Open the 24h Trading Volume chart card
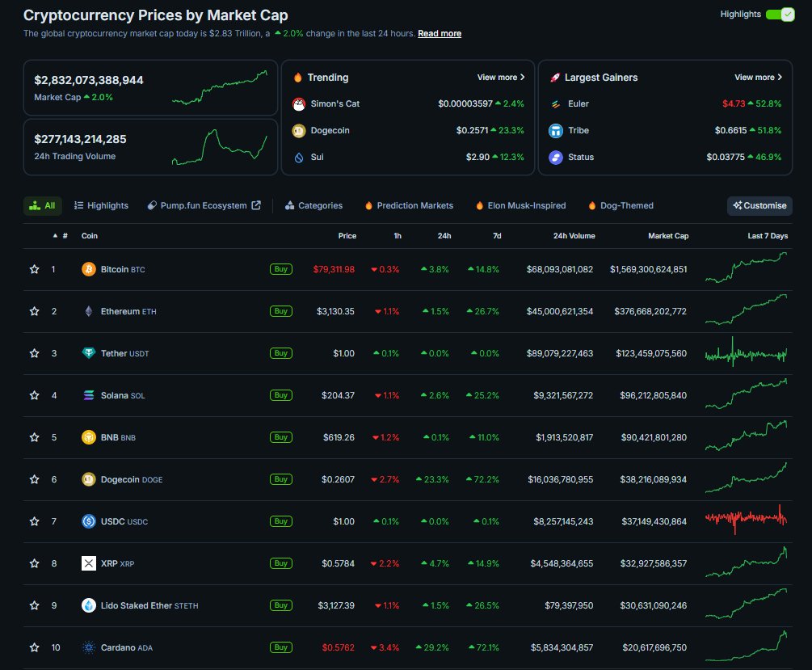This screenshot has height=670, width=812. coord(150,147)
